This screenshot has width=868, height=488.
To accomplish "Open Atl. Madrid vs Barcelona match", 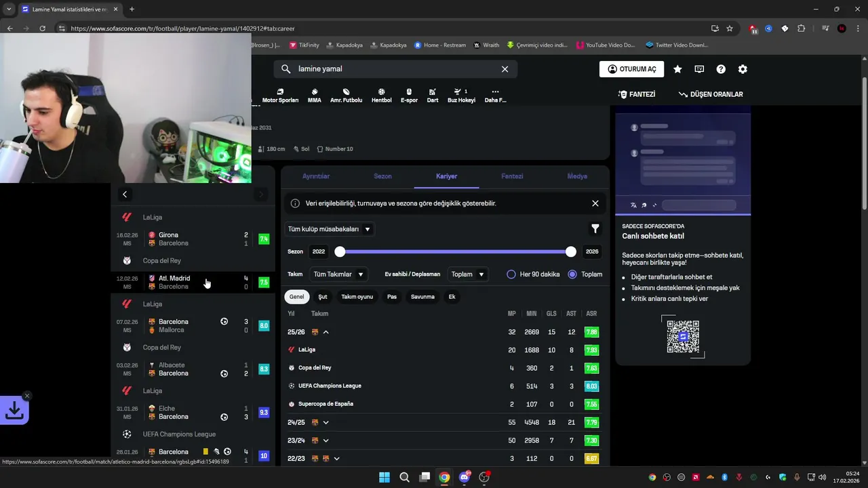I will 193,283.
